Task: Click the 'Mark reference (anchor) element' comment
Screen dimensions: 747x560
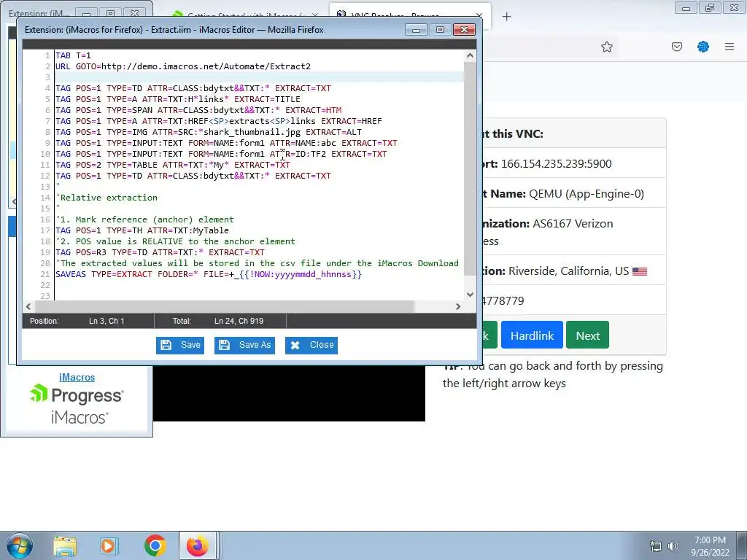Action: coord(144,219)
